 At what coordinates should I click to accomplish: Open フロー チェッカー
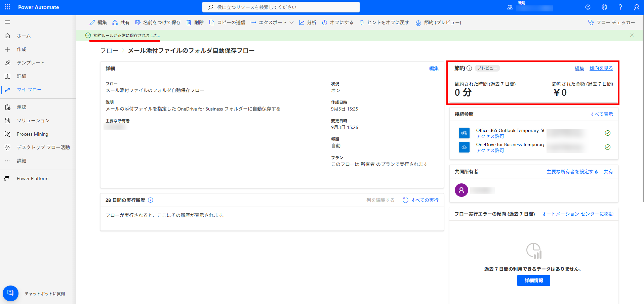click(611, 23)
